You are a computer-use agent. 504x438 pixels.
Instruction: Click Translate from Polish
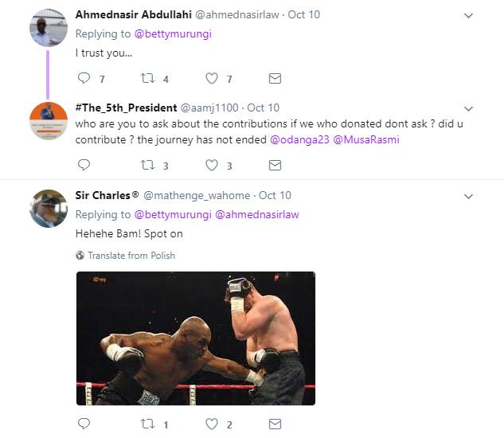click(126, 256)
